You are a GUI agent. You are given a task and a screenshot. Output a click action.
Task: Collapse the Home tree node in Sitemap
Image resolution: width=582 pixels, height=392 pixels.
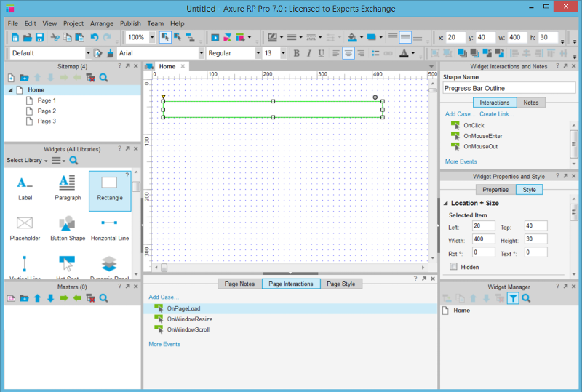[11, 89]
